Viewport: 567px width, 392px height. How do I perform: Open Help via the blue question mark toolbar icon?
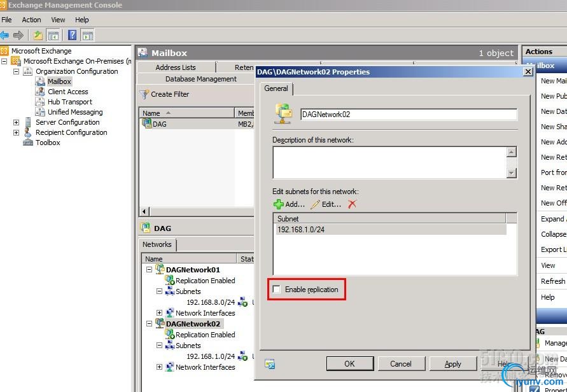[x=73, y=35]
